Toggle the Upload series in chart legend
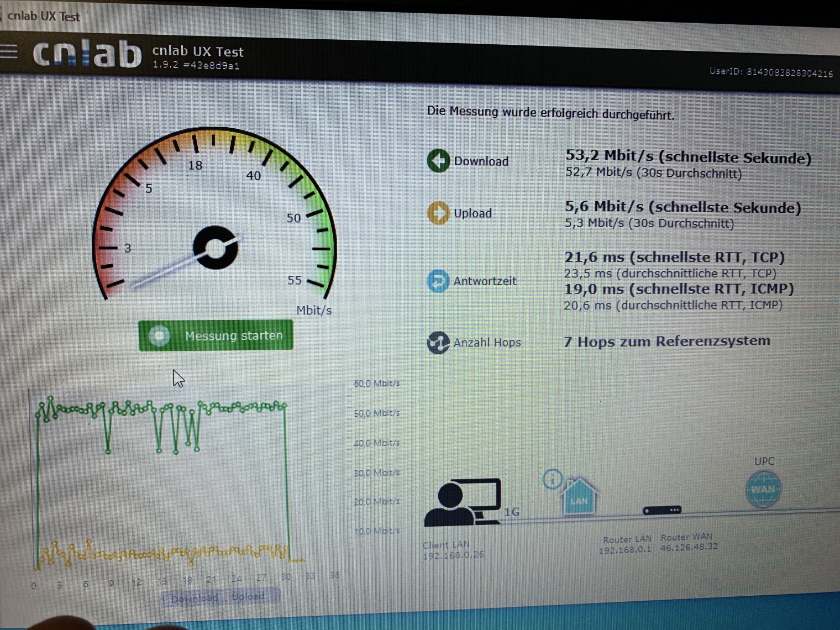 [248, 597]
